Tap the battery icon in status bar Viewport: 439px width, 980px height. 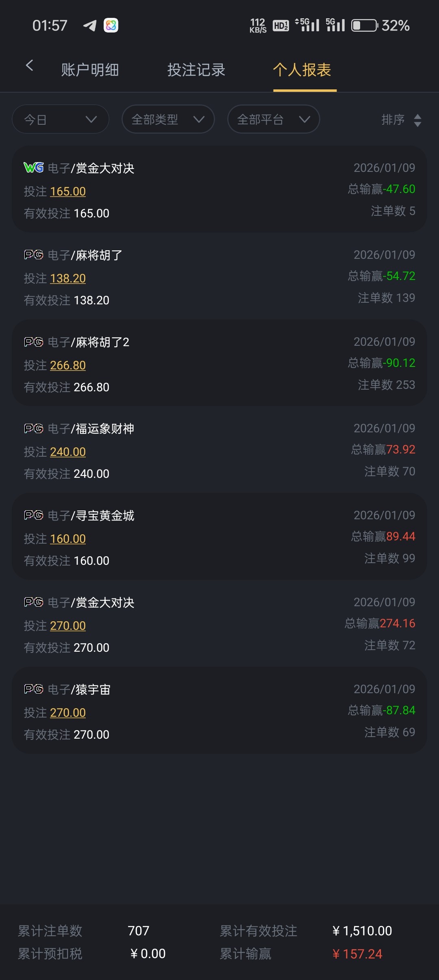tap(364, 26)
